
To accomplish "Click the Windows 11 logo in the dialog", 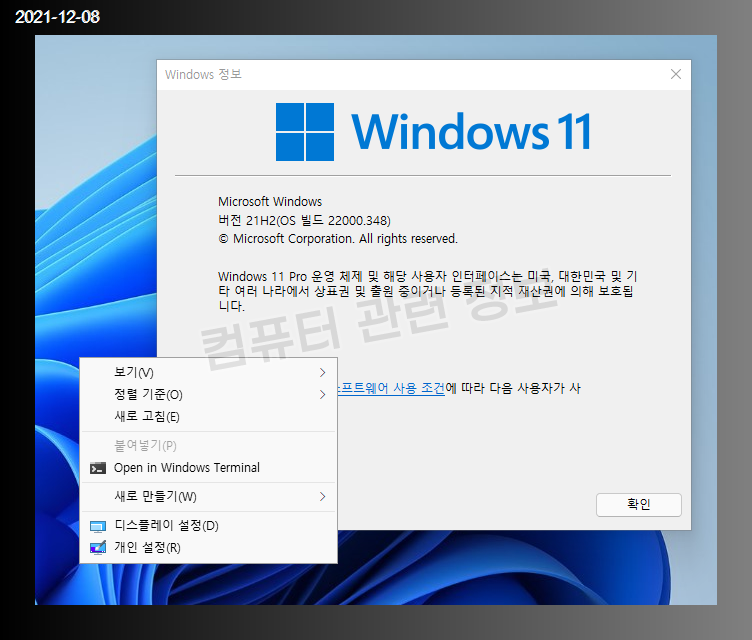I will (x=433, y=131).
